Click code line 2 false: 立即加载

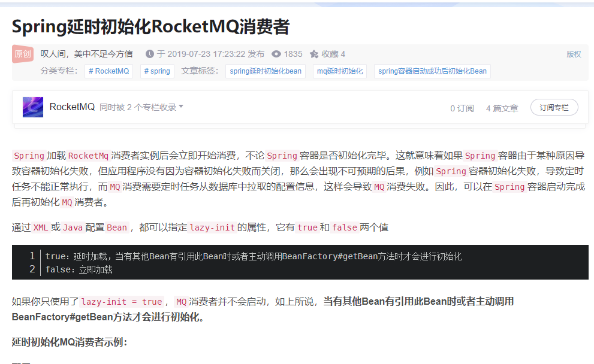click(x=79, y=269)
